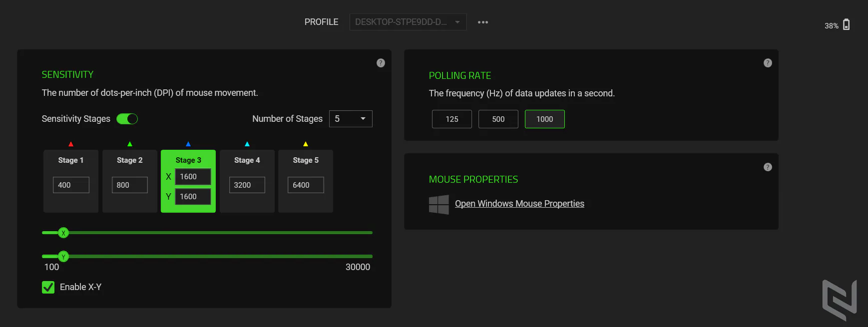Set polling rate to 1000 Hz
This screenshot has height=327, width=868.
click(x=545, y=119)
